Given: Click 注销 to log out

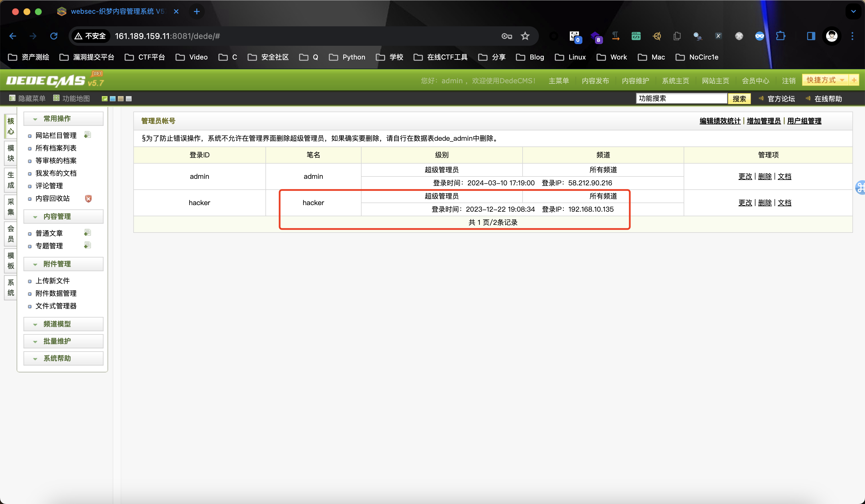Looking at the screenshot, I should click(x=788, y=81).
